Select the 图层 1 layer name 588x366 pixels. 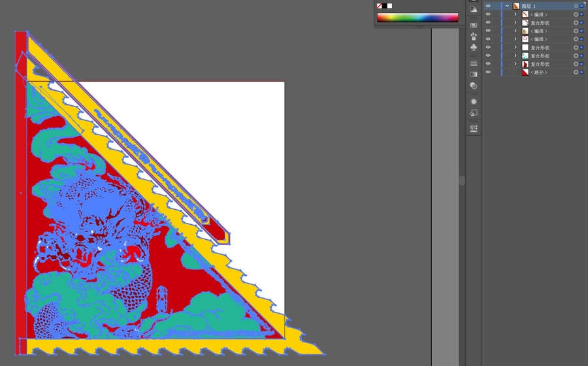[529, 6]
